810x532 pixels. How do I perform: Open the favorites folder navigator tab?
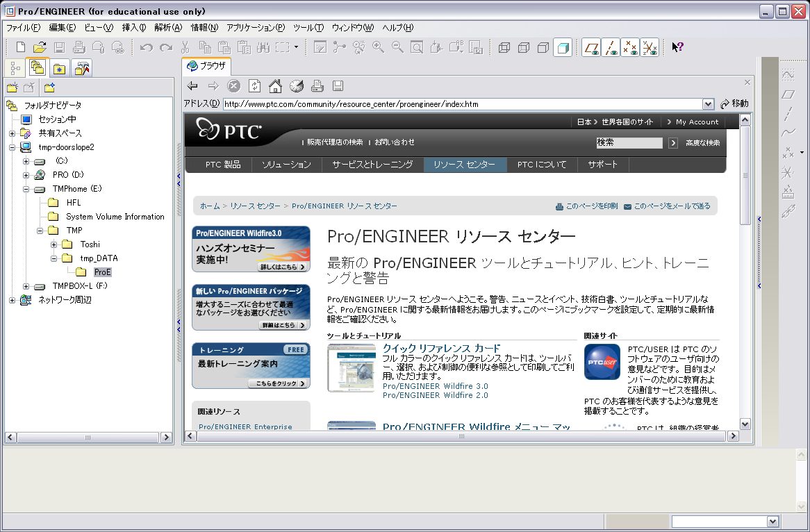click(60, 68)
